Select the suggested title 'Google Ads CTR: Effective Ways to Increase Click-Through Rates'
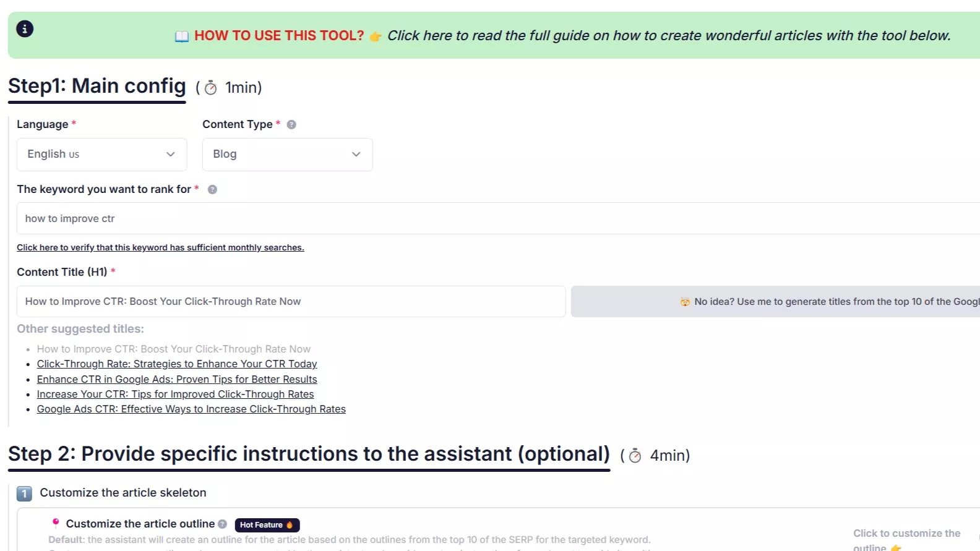This screenshot has width=980, height=551. point(191,409)
